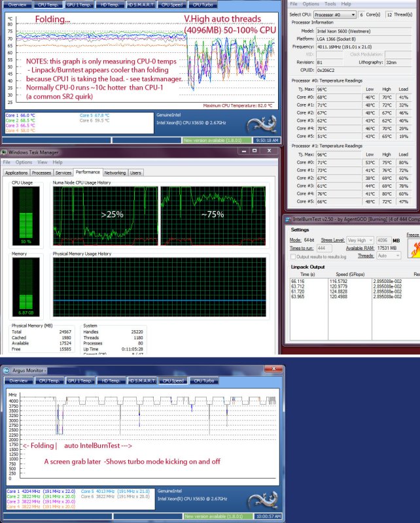Viewport: 420px width, 523px height.
Task: Click the Available RAM value 17531 MB
Action: click(387, 248)
